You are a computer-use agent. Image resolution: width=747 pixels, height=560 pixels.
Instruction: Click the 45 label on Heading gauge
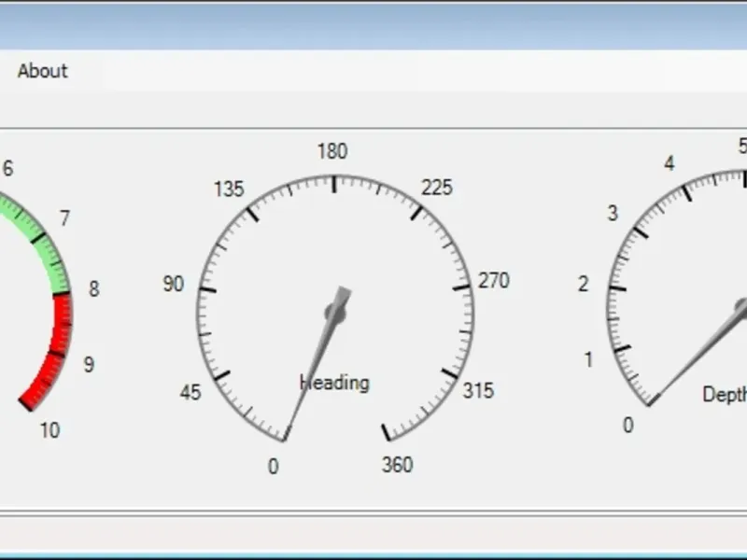pyautogui.click(x=190, y=393)
